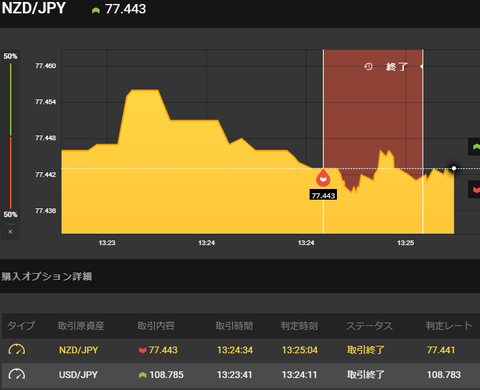Click the 取引内容 column header
Screen dimensions: 480x390
(x=156, y=326)
